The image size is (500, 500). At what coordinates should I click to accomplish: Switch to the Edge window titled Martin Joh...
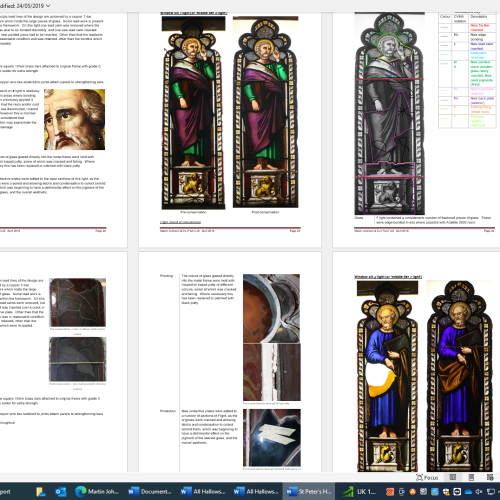(x=97, y=492)
